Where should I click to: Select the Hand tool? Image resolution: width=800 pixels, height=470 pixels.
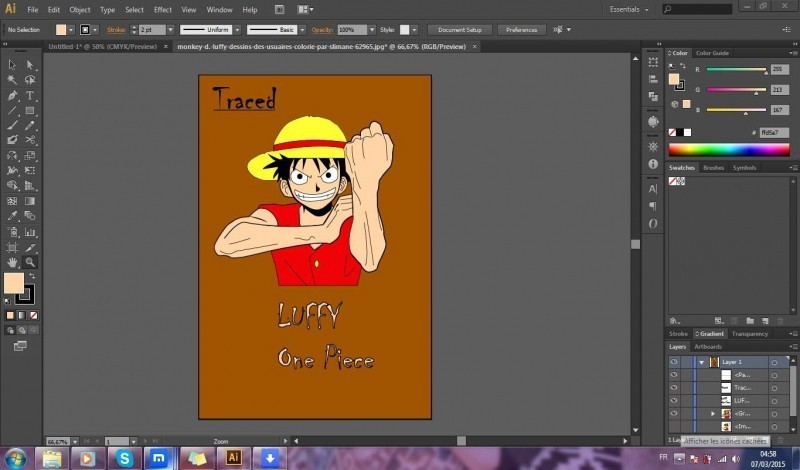(12, 262)
